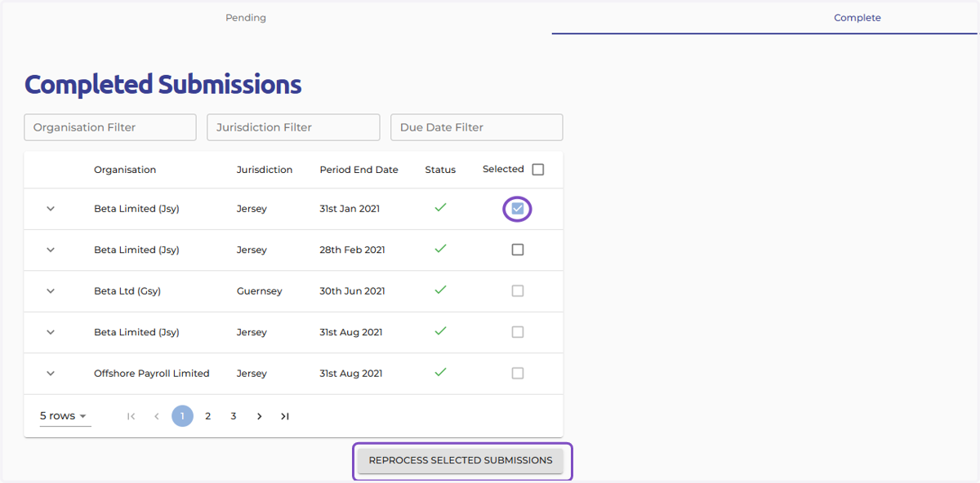Open the 5 rows per page dropdown
The height and width of the screenshot is (483, 980).
[65, 416]
